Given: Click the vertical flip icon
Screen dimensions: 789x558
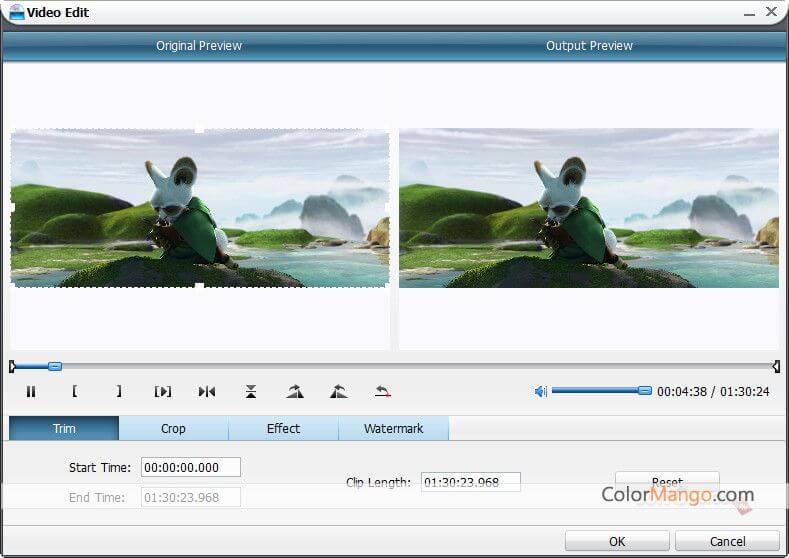Looking at the screenshot, I should [251, 392].
